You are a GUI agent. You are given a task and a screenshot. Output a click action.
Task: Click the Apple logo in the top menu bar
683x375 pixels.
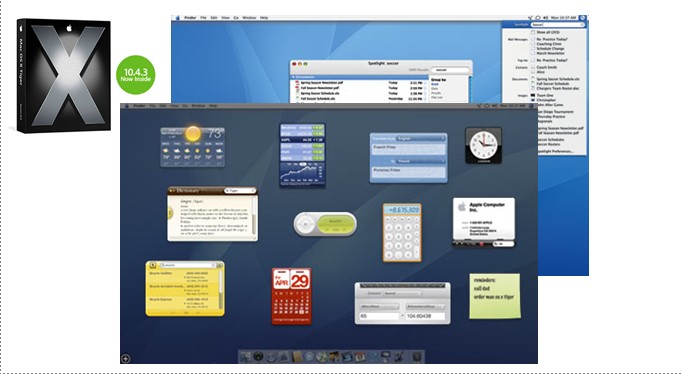pyautogui.click(x=177, y=18)
